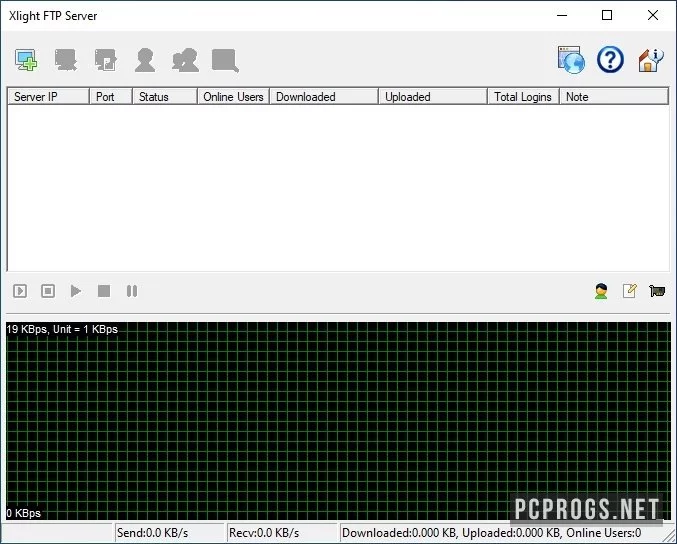Click the grayed modify virtual server icon

click(x=105, y=60)
